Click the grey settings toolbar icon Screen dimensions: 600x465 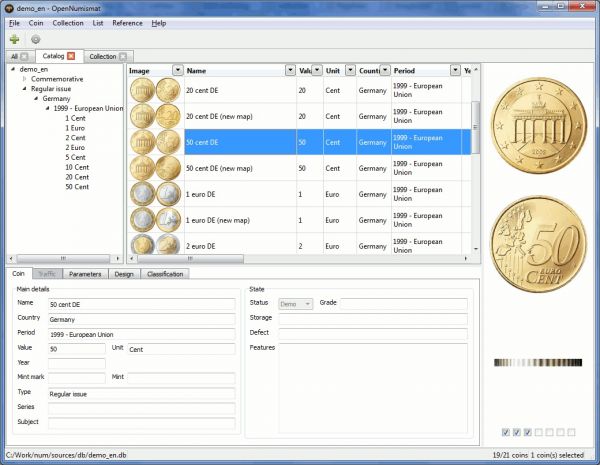tap(35, 39)
